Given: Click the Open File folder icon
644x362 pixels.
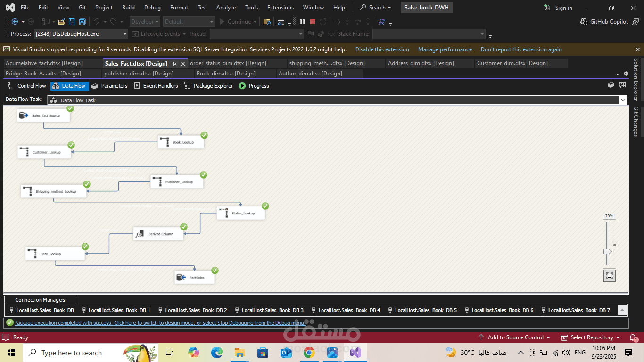Looking at the screenshot, I should click(62, 22).
